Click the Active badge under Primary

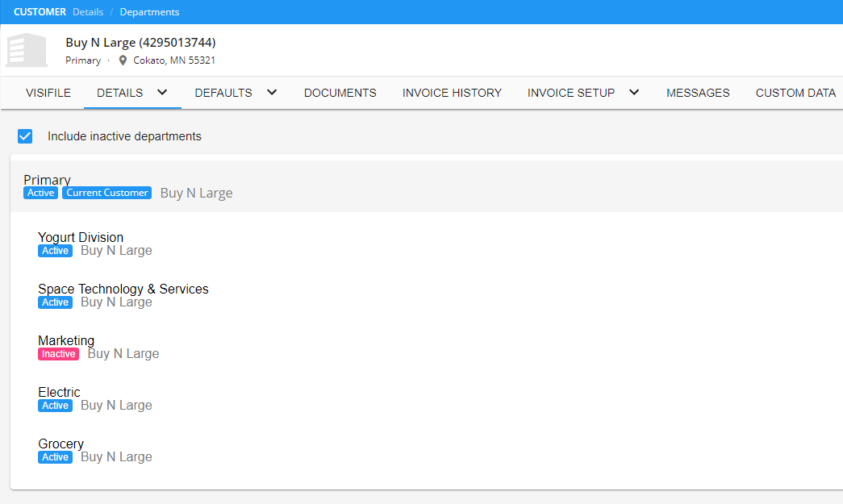click(41, 193)
